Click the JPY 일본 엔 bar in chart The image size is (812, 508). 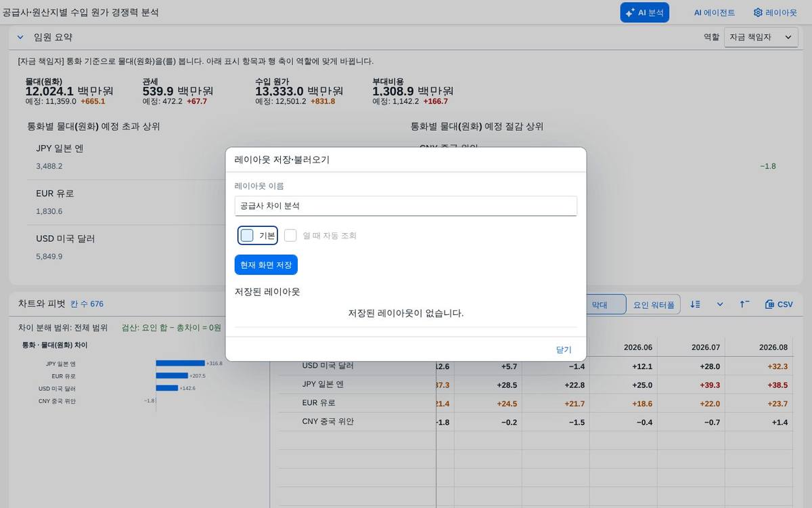coord(180,364)
